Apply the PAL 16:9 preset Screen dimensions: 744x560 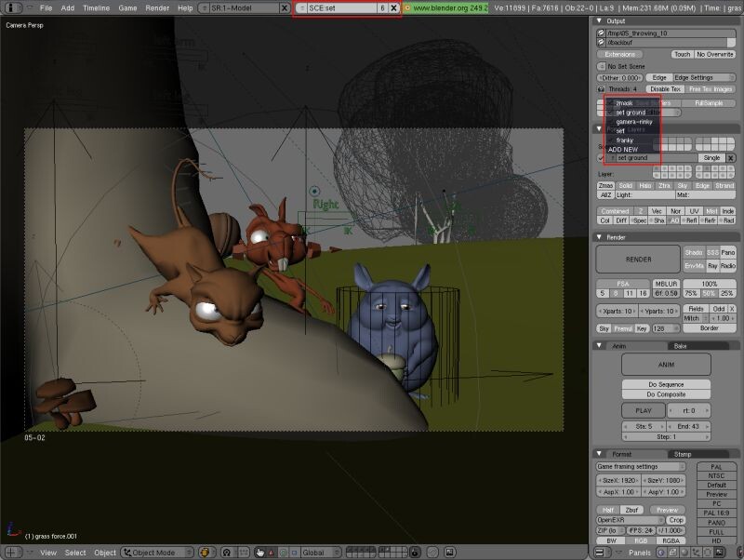tap(716, 513)
